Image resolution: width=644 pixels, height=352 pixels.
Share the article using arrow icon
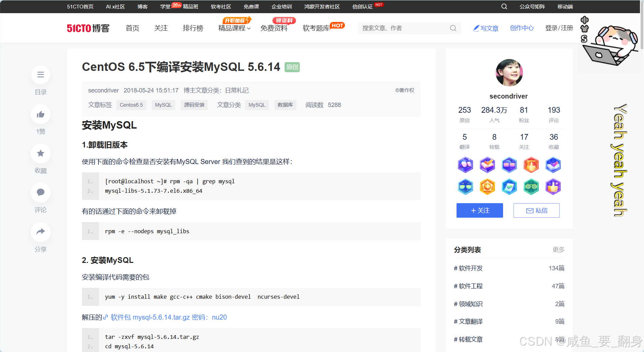click(40, 232)
